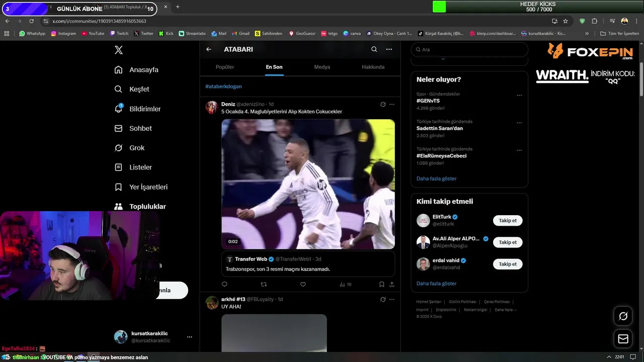This screenshot has width=644, height=362.
Task: Open Bildirimler notifications
Action: (137, 109)
